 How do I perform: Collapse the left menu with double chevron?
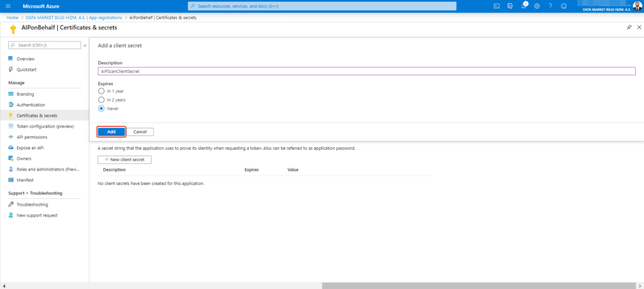(85, 45)
